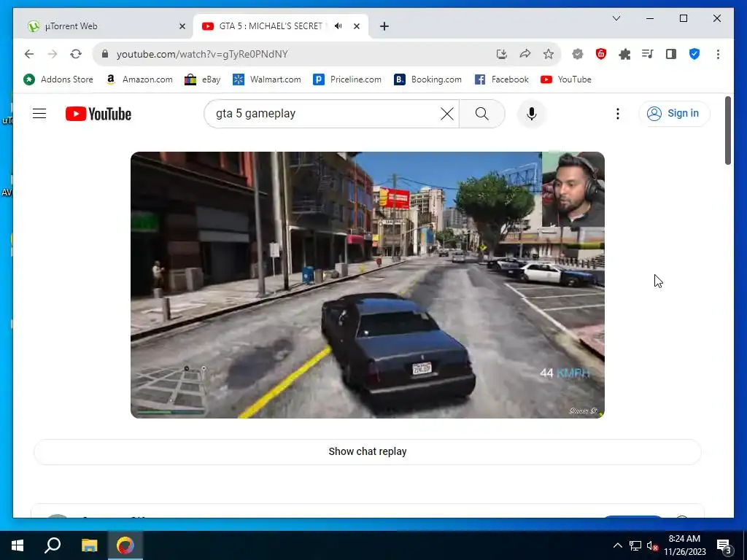Screen dimensions: 747x560
Task: Click the network icon in system tray
Action: [x=635, y=545]
